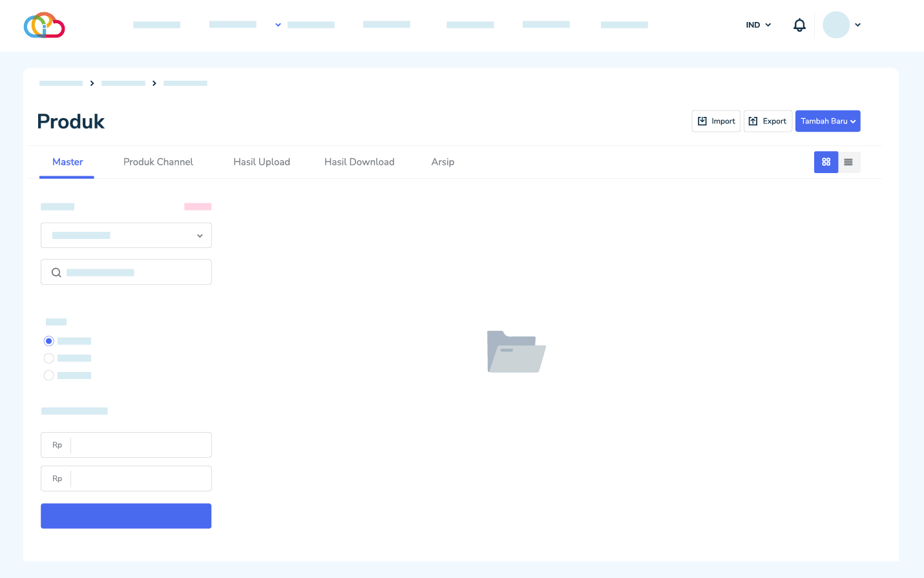Open the IND language dropdown
Viewport: 924px width, 578px height.
tap(758, 25)
